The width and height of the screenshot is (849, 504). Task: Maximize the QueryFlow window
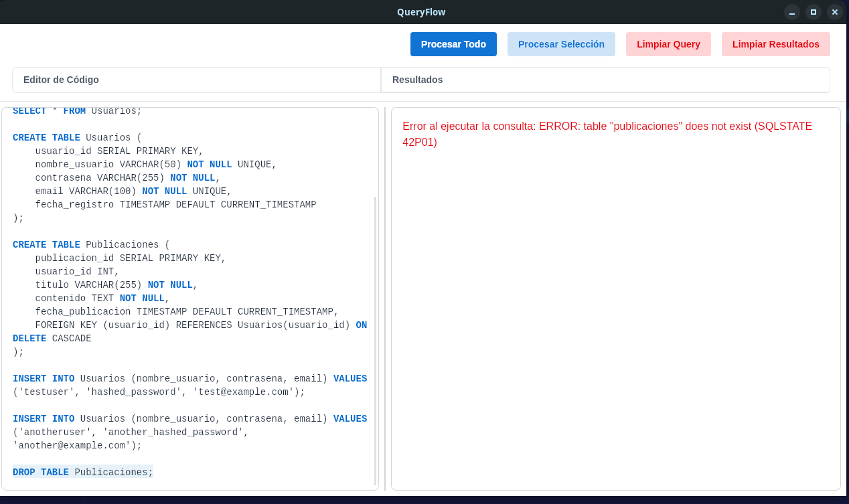pos(814,12)
